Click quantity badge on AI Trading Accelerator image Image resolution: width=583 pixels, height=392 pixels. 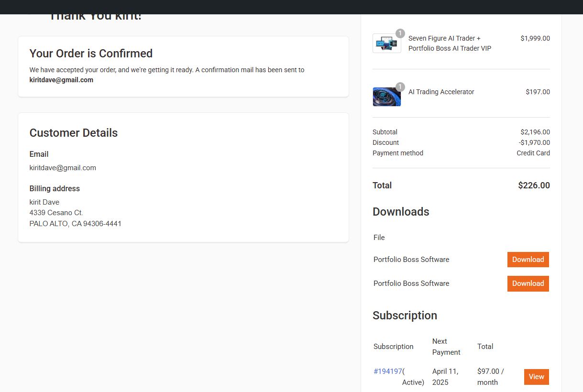(x=400, y=87)
